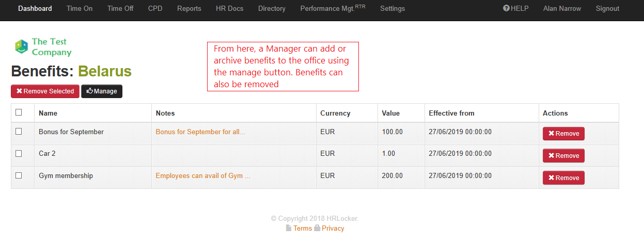
Task: Open the Settings menu
Action: [x=392, y=9]
